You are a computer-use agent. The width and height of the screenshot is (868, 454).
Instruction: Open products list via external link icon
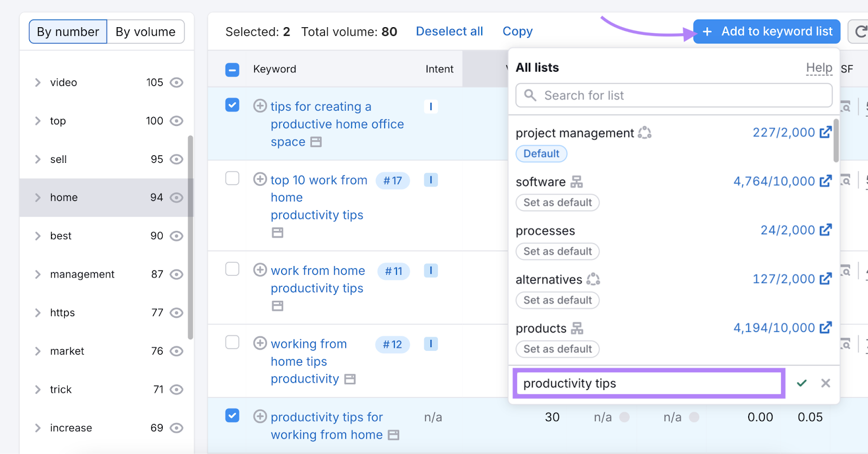pyautogui.click(x=825, y=328)
